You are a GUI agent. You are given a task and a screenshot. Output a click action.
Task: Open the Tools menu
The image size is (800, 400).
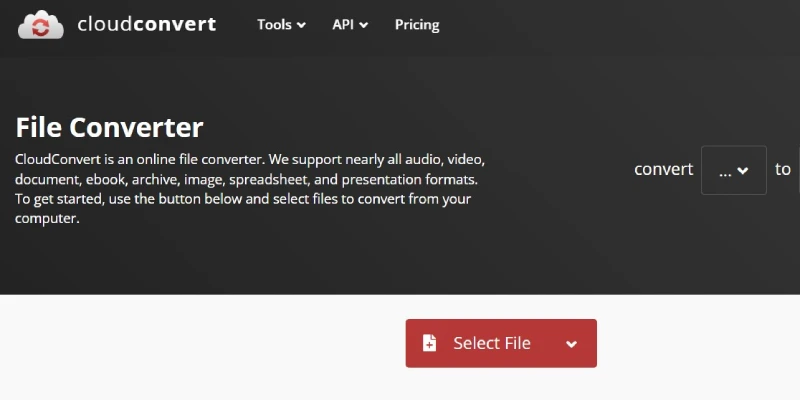[x=281, y=24]
